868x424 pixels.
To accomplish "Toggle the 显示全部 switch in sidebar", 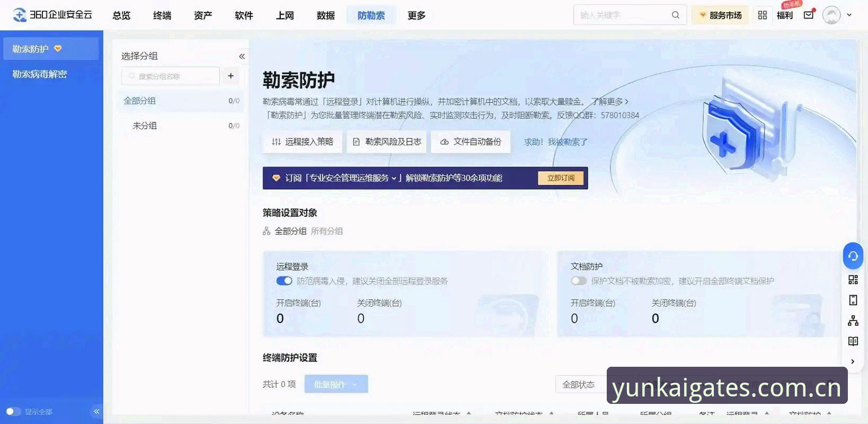I will (13, 411).
